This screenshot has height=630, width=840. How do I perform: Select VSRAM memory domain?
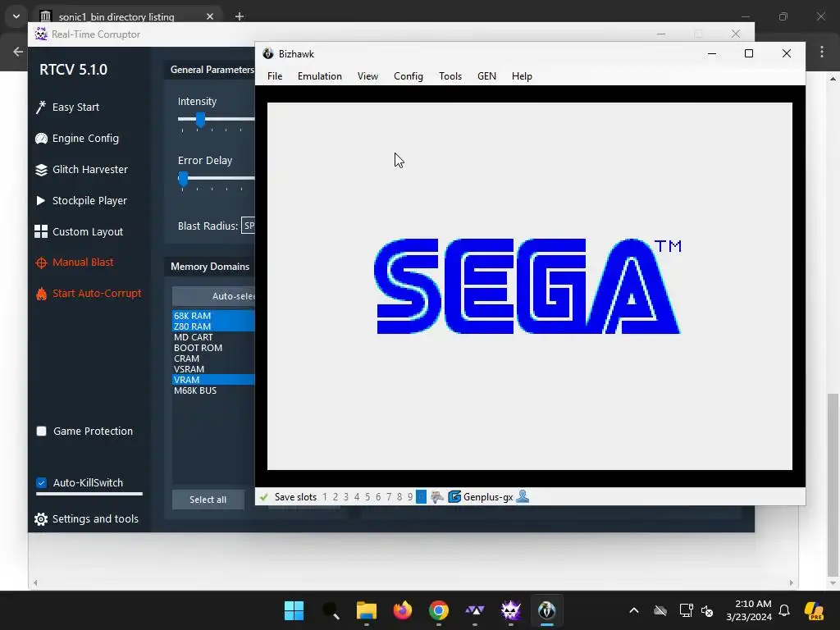tap(213, 369)
